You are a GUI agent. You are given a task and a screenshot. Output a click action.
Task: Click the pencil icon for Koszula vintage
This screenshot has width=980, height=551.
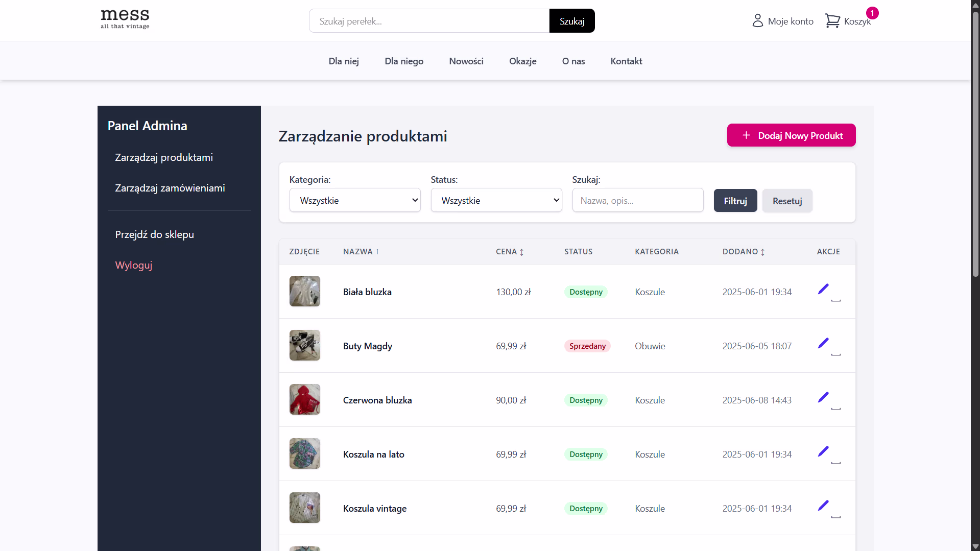coord(823,506)
